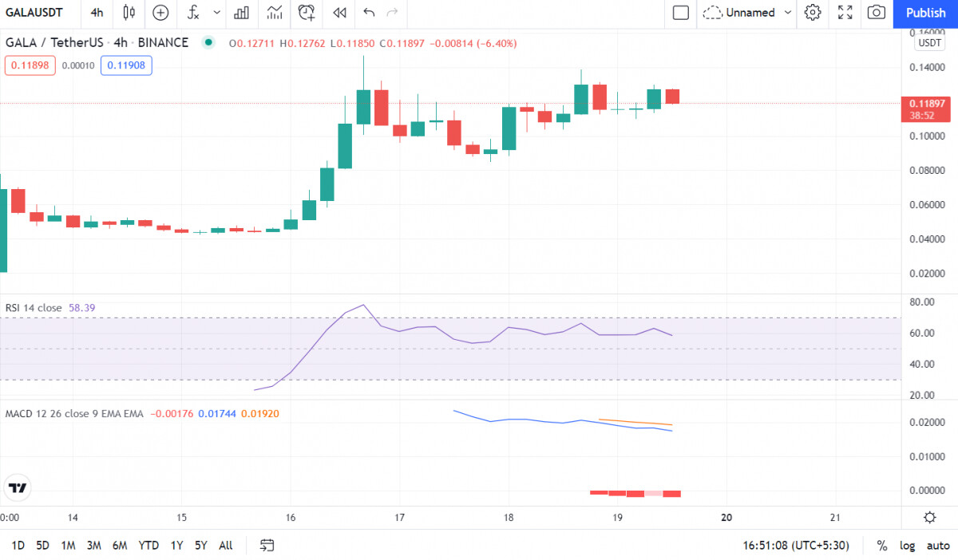This screenshot has height=560, width=958.
Task: Toggle percent scale mode
Action: pyautogui.click(x=882, y=546)
